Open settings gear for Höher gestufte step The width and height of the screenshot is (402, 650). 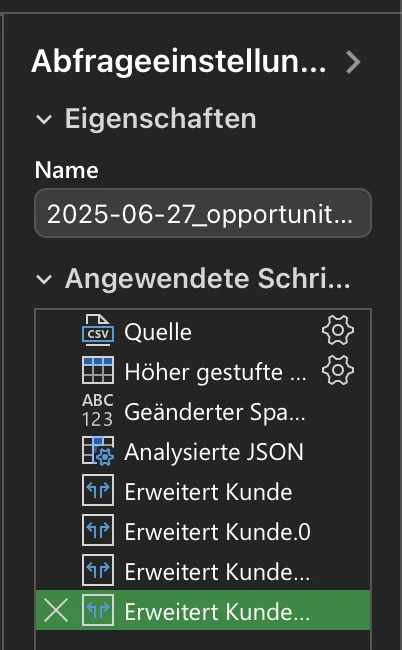tap(338, 370)
